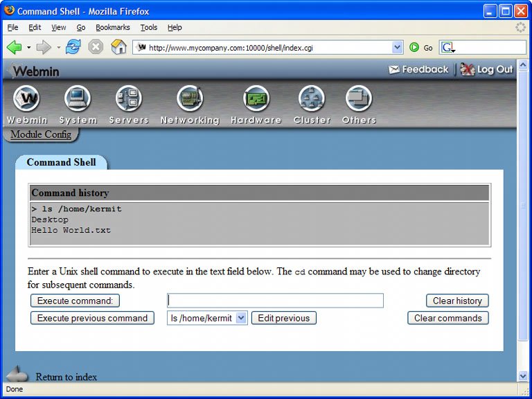Click the Firefox home icon
Viewport: 532px width, 399px height.
[x=118, y=47]
